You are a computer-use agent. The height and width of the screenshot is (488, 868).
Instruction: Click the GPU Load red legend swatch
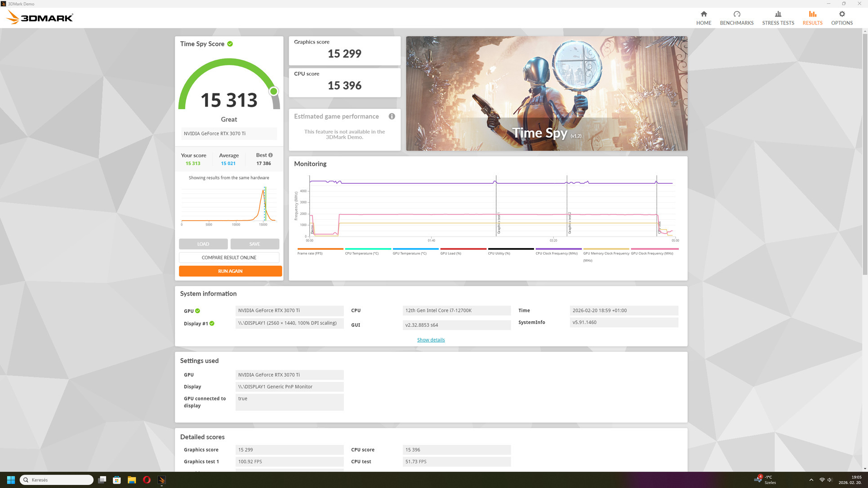pyautogui.click(x=463, y=249)
